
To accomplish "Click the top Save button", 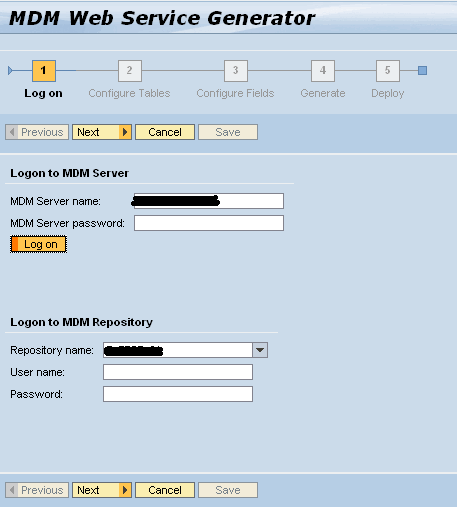I will click(x=228, y=132).
